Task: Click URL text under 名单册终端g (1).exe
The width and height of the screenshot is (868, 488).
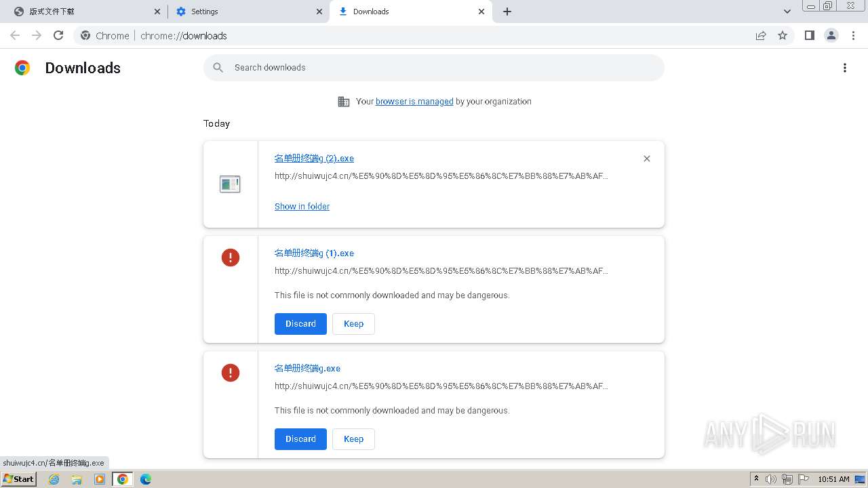Action: coord(441,271)
